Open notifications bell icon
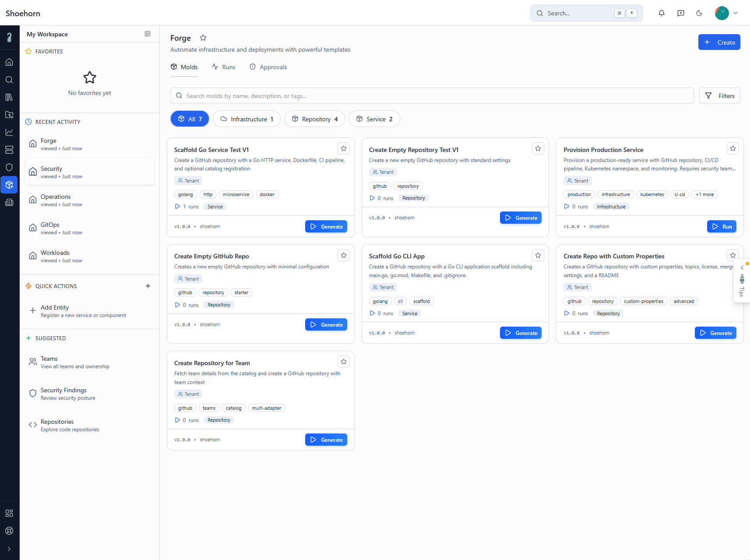This screenshot has width=750, height=560. pyautogui.click(x=661, y=13)
